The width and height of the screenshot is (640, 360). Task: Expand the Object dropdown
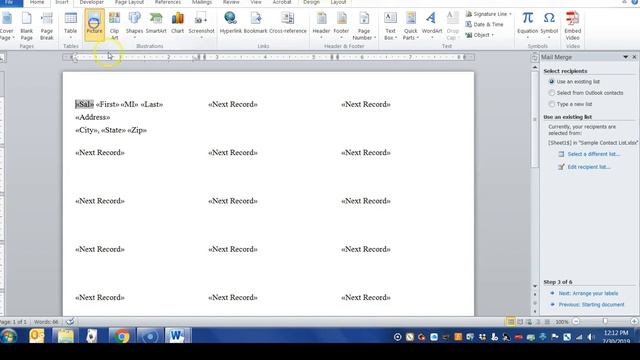tap(493, 35)
